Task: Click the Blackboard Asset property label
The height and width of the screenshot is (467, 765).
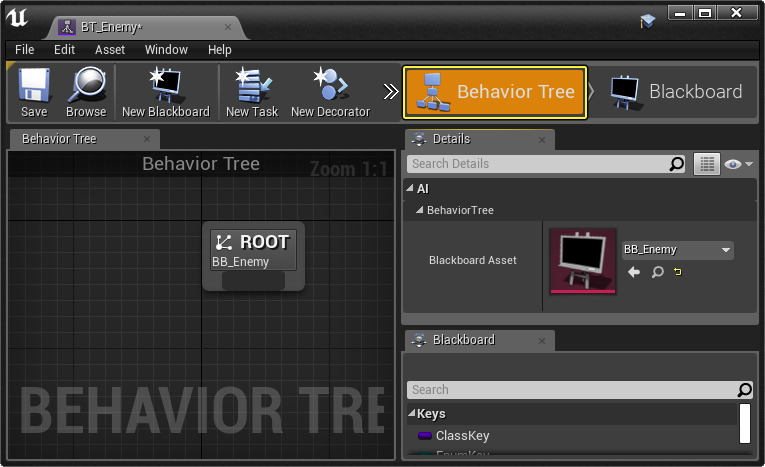Action: pyautogui.click(x=472, y=261)
